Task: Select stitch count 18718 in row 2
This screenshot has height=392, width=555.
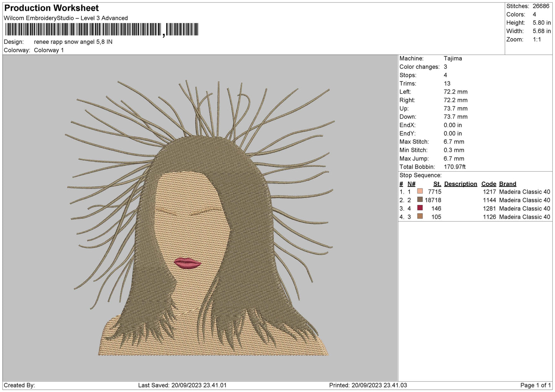Action: [x=433, y=200]
